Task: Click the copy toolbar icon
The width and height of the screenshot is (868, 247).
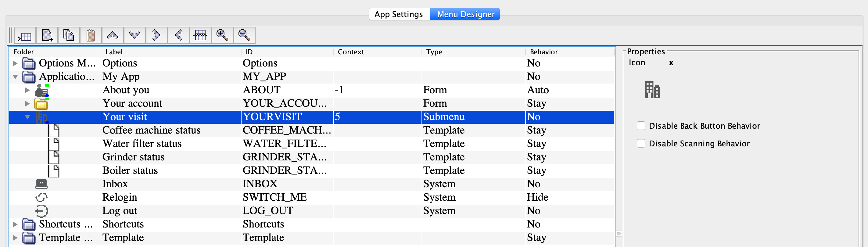Action: click(69, 35)
